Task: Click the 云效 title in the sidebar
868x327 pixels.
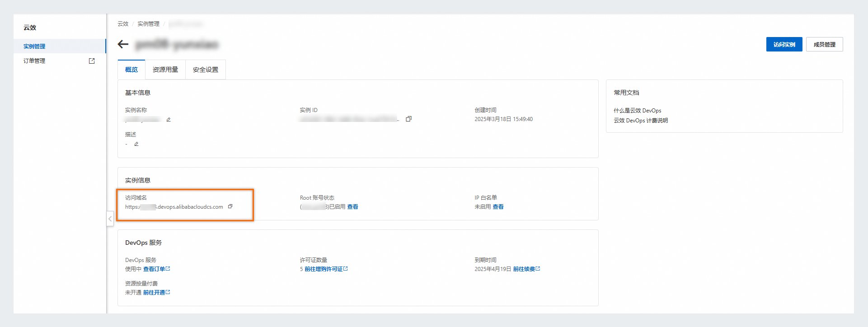Action: click(x=30, y=28)
